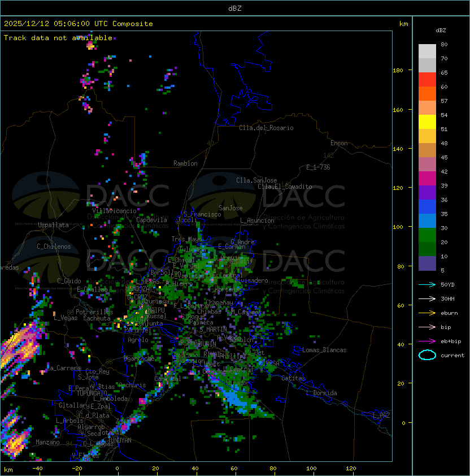The height and width of the screenshot is (476, 470).
Task: Click the Chapanay place label
Action: (219, 302)
